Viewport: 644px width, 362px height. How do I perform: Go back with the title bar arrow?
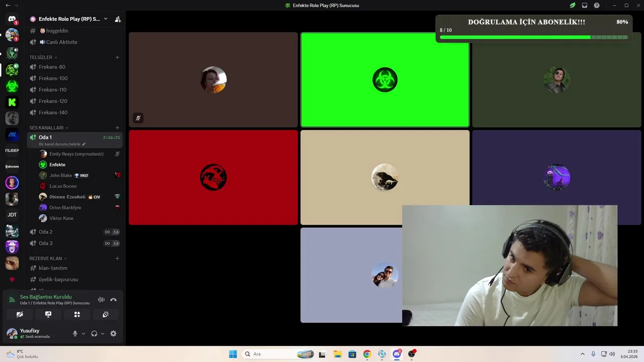tap(8, 5)
